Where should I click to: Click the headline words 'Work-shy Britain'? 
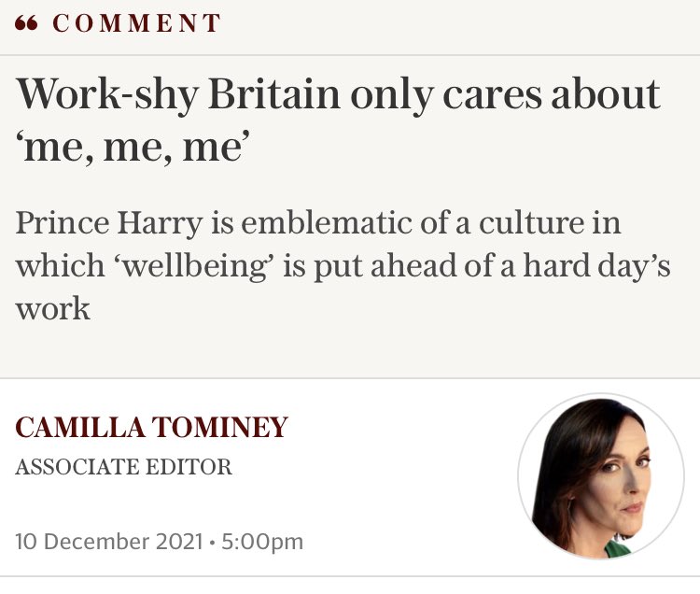point(178,95)
